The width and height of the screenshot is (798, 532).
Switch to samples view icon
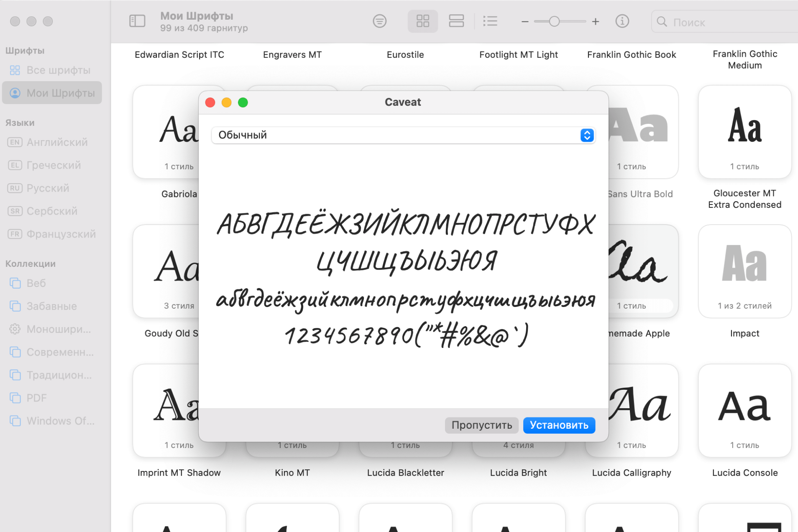[456, 21]
